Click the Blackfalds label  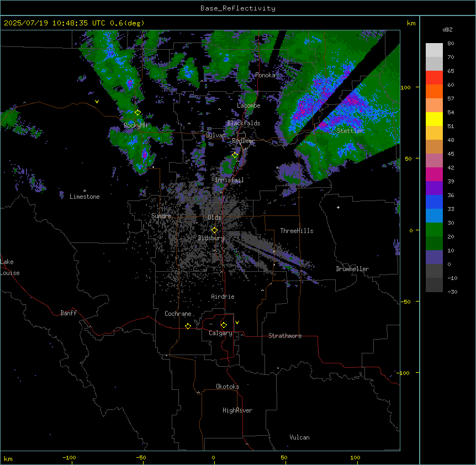point(244,123)
